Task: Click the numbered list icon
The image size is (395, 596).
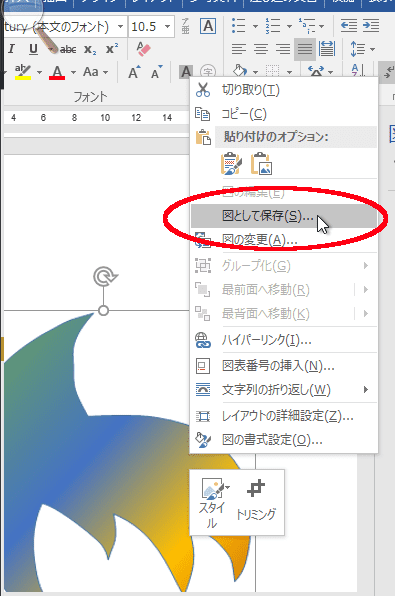Action: point(273,26)
